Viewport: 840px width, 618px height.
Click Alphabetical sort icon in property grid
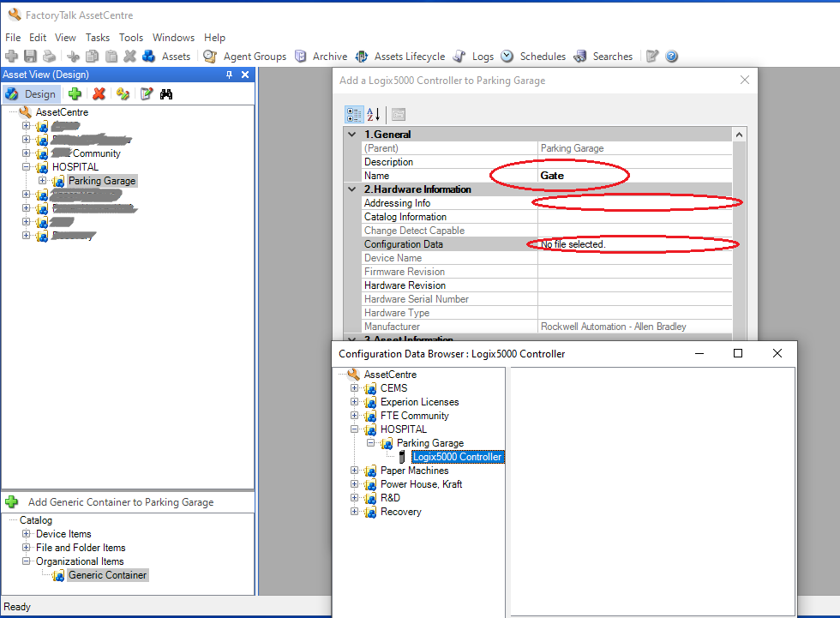tap(374, 115)
